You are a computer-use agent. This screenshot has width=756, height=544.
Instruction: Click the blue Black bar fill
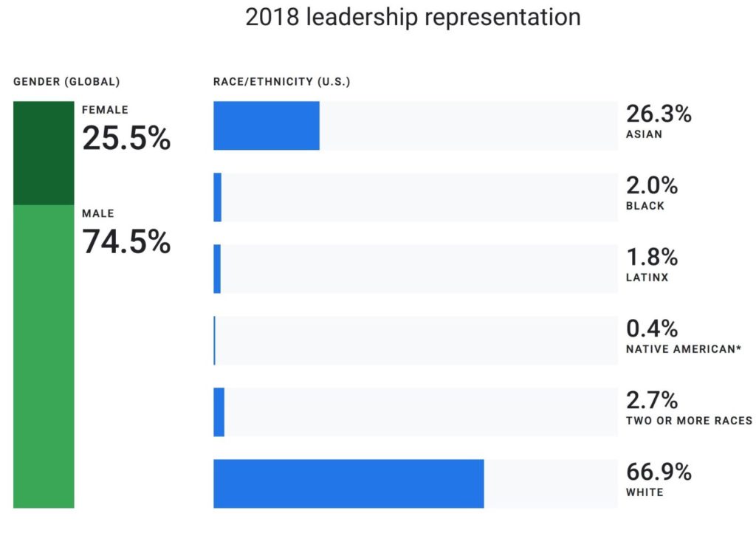[x=217, y=197]
